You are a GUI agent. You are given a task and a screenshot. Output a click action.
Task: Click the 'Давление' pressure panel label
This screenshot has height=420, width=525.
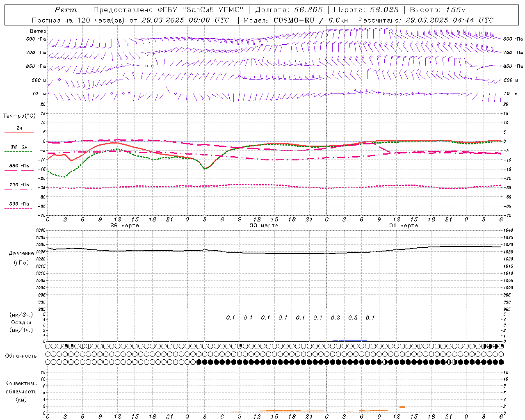click(x=21, y=253)
